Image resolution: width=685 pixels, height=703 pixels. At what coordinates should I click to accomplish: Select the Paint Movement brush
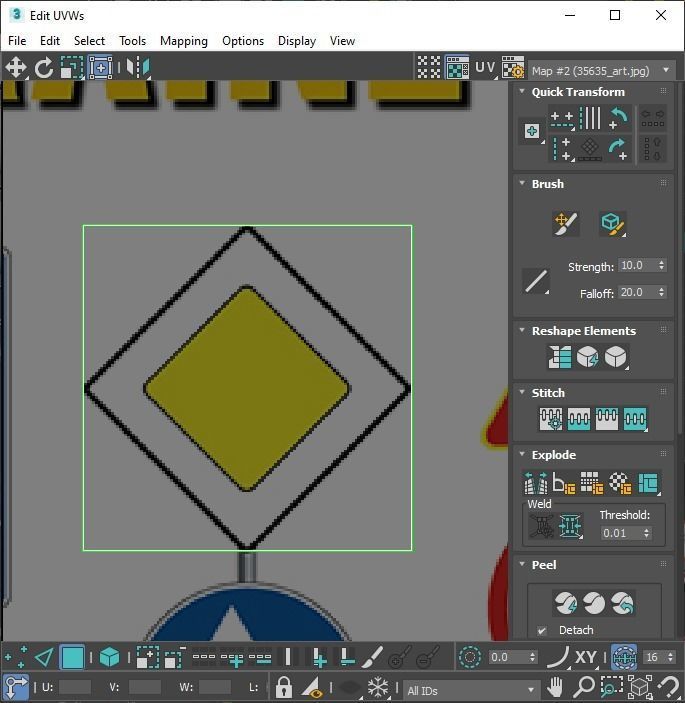click(566, 223)
